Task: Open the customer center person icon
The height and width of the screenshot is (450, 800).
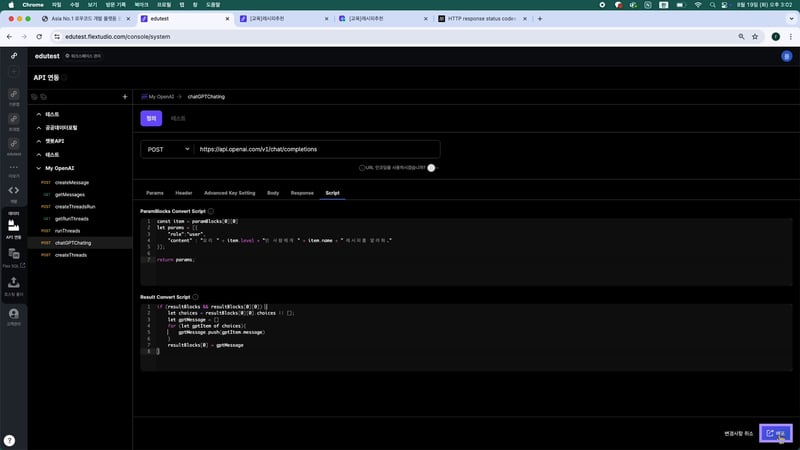Action: tap(14, 313)
